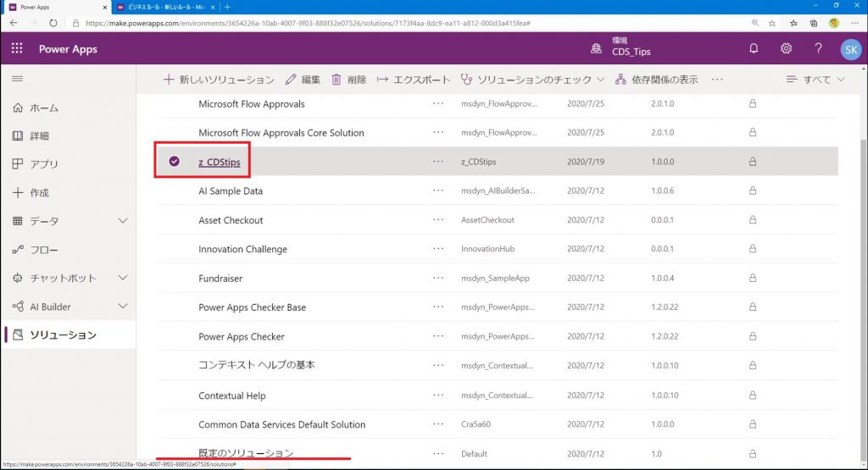Expand the AI Builder section chevron

click(x=123, y=307)
